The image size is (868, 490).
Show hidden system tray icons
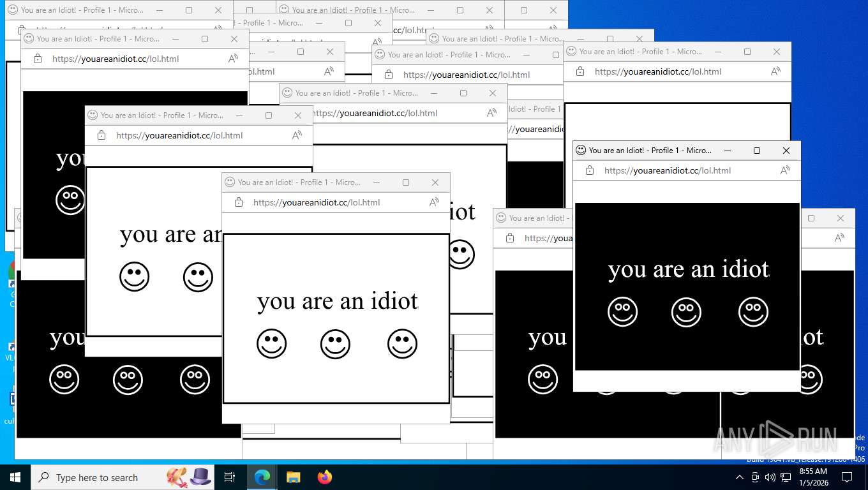click(x=739, y=477)
